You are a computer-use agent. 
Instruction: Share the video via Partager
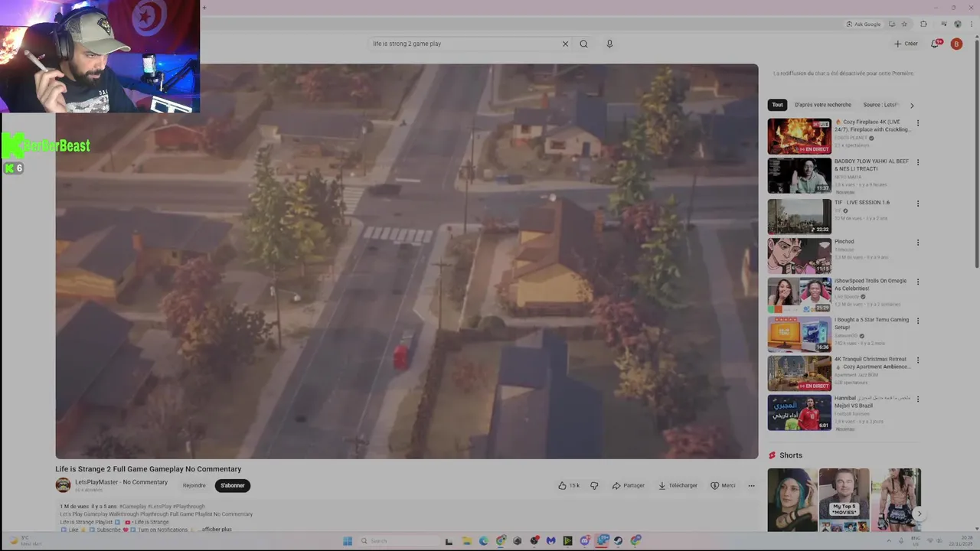tap(629, 485)
